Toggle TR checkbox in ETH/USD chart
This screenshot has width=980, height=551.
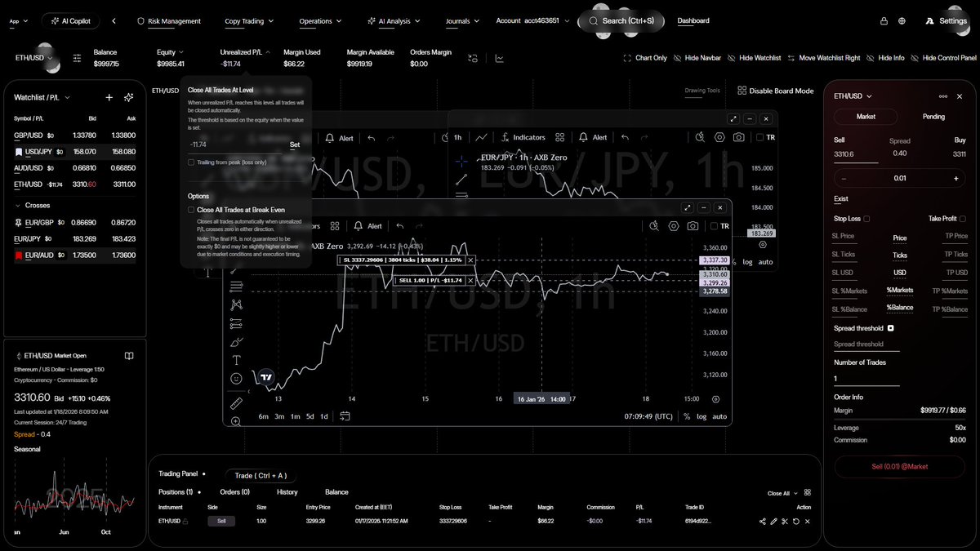coord(715,226)
